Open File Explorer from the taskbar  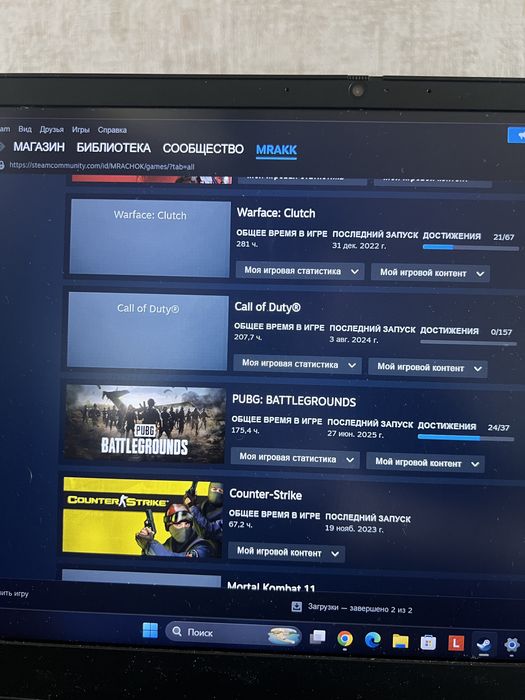[400, 641]
